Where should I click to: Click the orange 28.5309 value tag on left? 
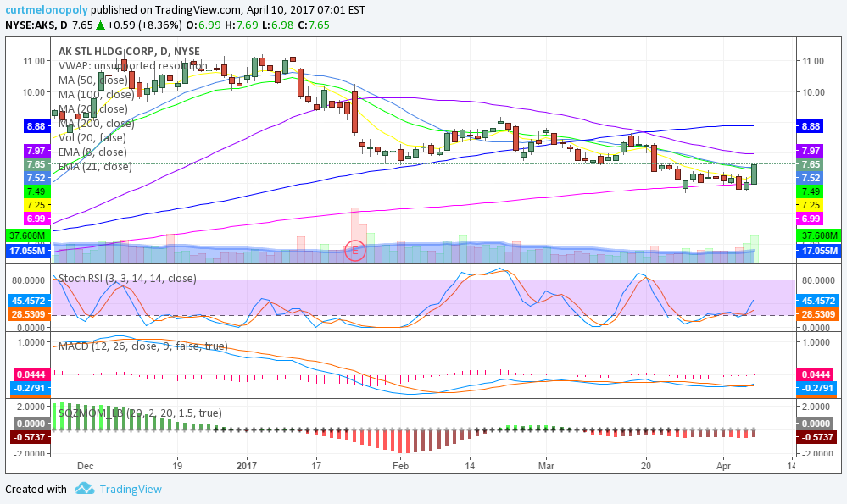pyautogui.click(x=29, y=314)
